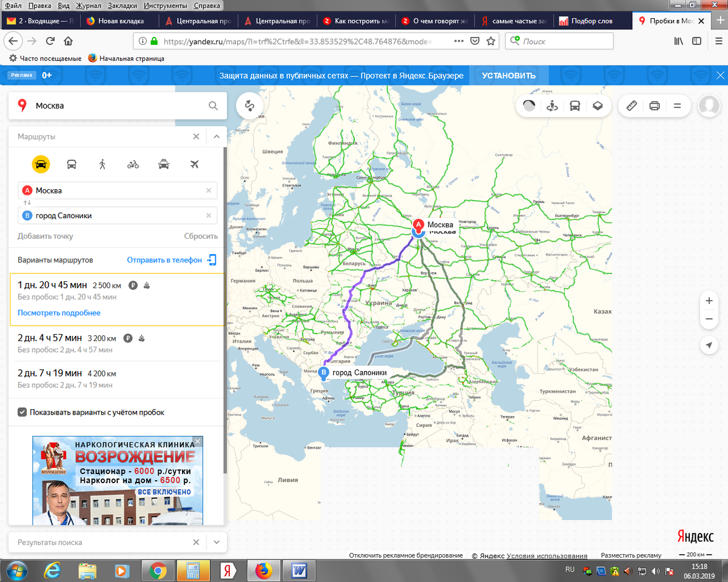The image size is (728, 582).
Task: Close the narcology clinic ad
Action: tap(198, 441)
